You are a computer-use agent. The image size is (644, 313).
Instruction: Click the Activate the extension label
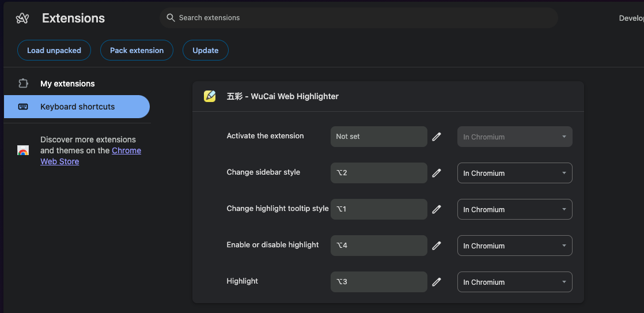265,135
